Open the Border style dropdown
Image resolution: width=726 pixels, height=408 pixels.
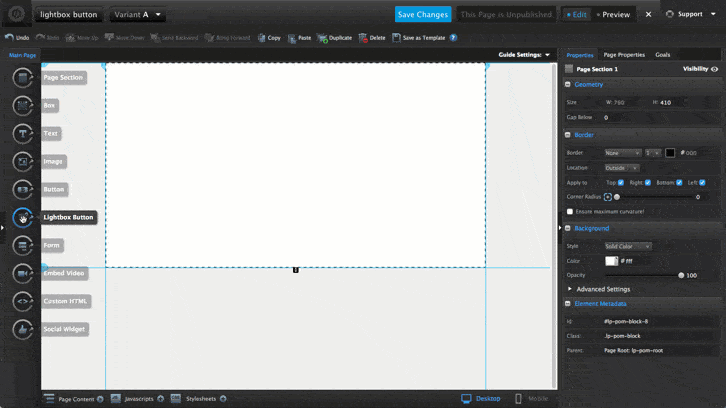pyautogui.click(x=622, y=153)
